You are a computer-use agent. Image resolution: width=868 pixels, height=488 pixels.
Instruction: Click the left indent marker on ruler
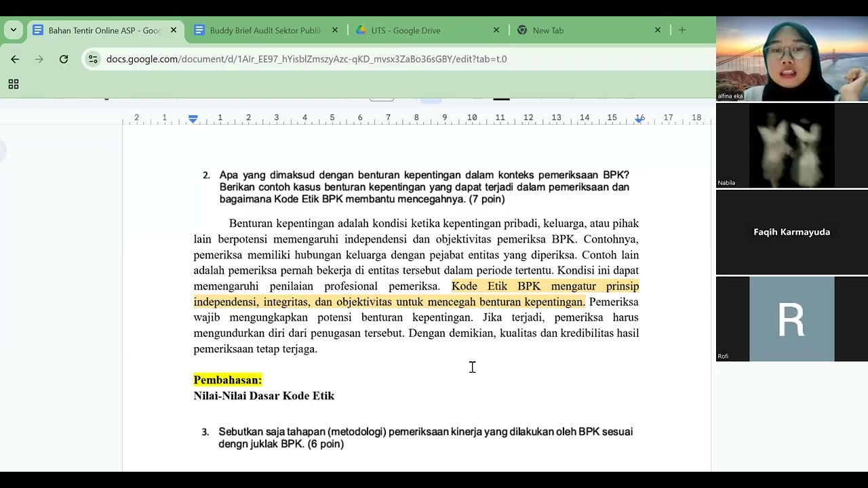tap(193, 119)
